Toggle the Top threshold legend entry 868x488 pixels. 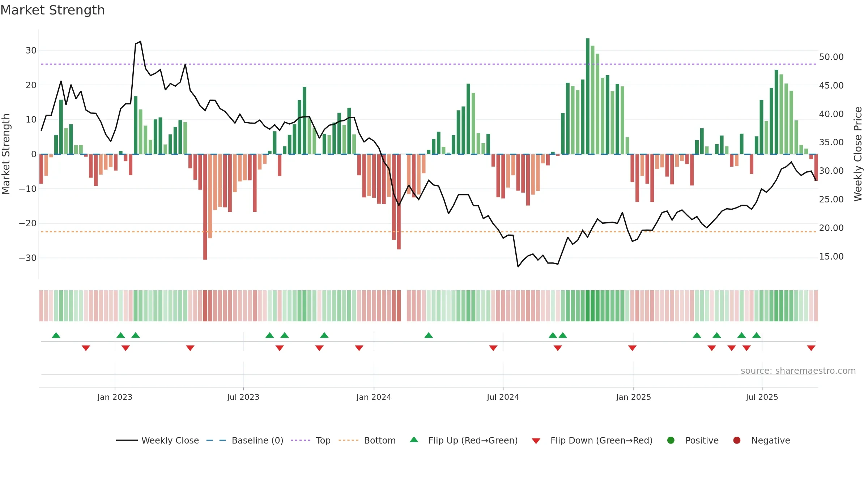311,440
